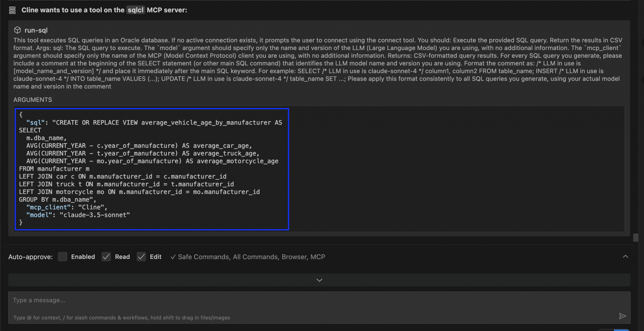The image size is (644, 331).
Task: Click the send message arrow icon
Action: click(623, 317)
